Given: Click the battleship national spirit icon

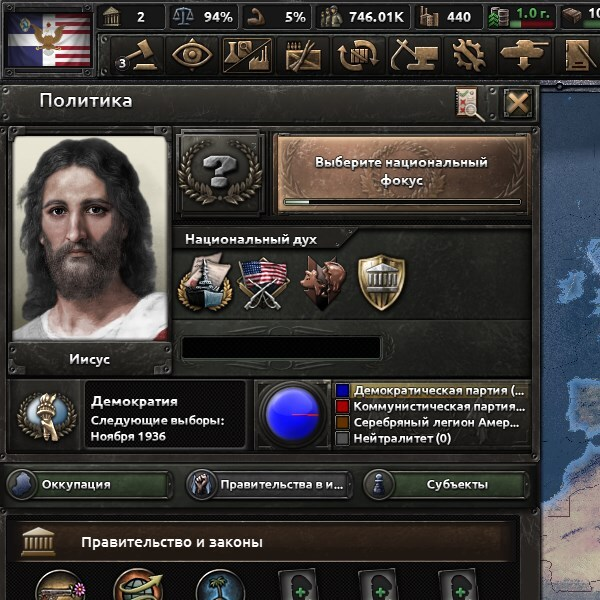Looking at the screenshot, I should tap(205, 281).
